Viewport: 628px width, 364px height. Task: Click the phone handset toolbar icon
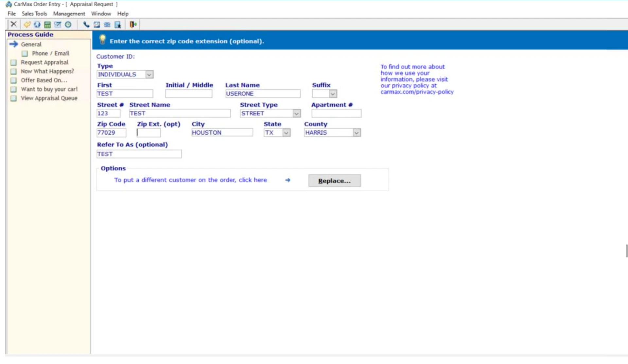pos(86,25)
